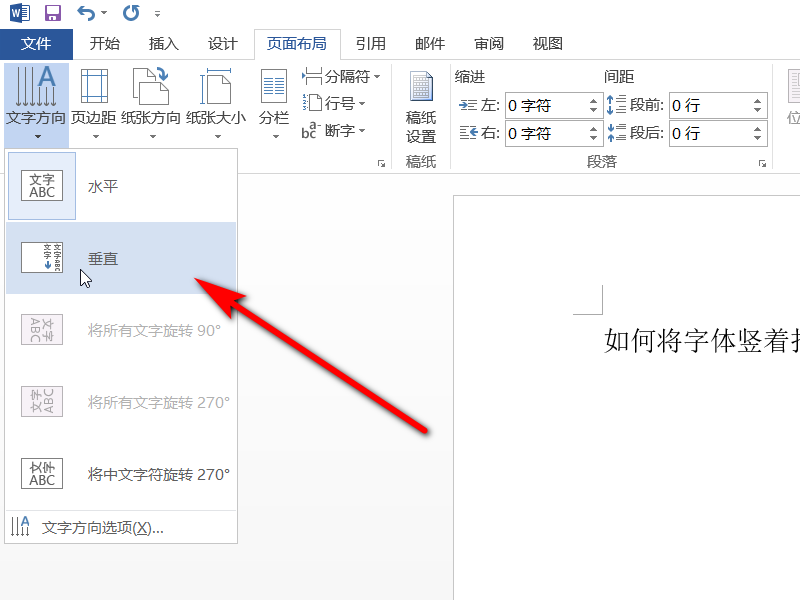
Task: Click the Undo arrow icon
Action: point(86,13)
